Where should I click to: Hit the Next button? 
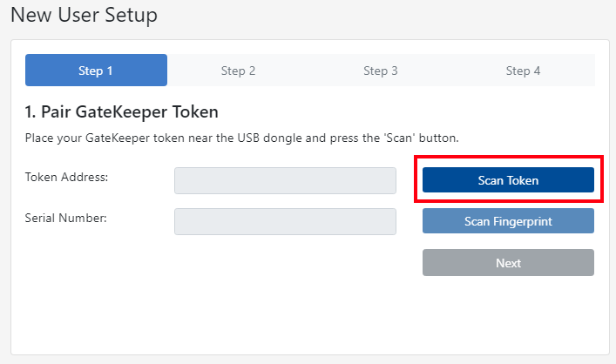coord(508,263)
